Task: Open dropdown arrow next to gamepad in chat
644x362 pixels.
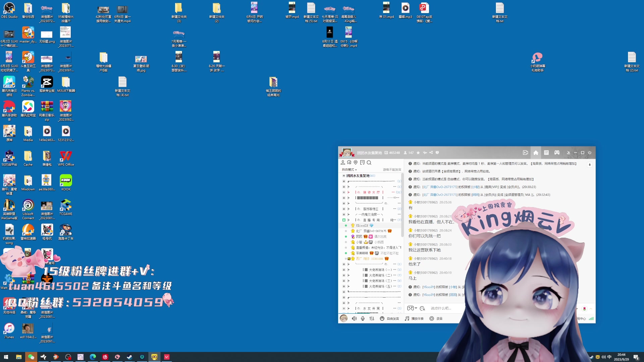Action: (416, 308)
